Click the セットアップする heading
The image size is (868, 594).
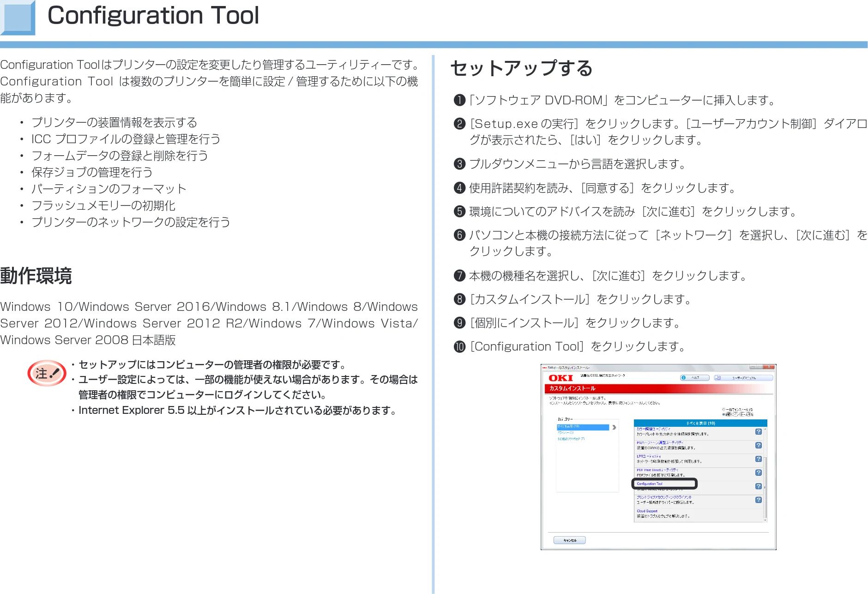pos(521,68)
